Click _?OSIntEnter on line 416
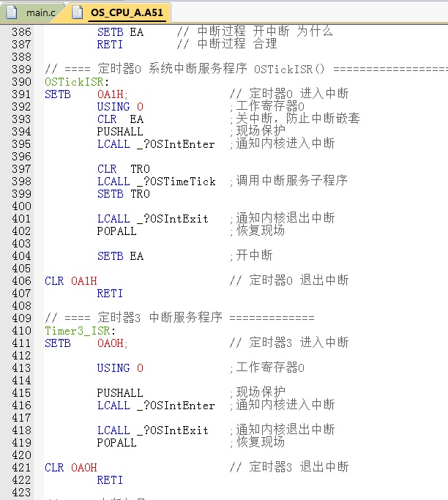This screenshot has height=500, width=448. click(x=176, y=405)
